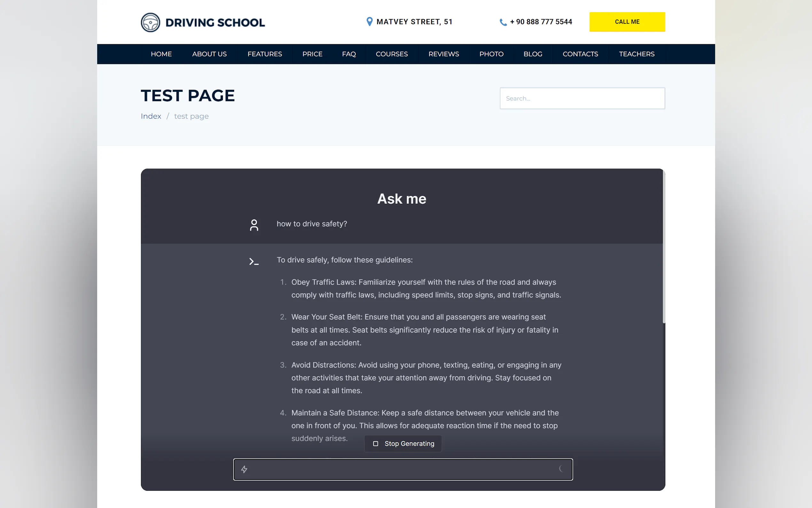
Task: Click the phone handset icon
Action: (x=503, y=22)
